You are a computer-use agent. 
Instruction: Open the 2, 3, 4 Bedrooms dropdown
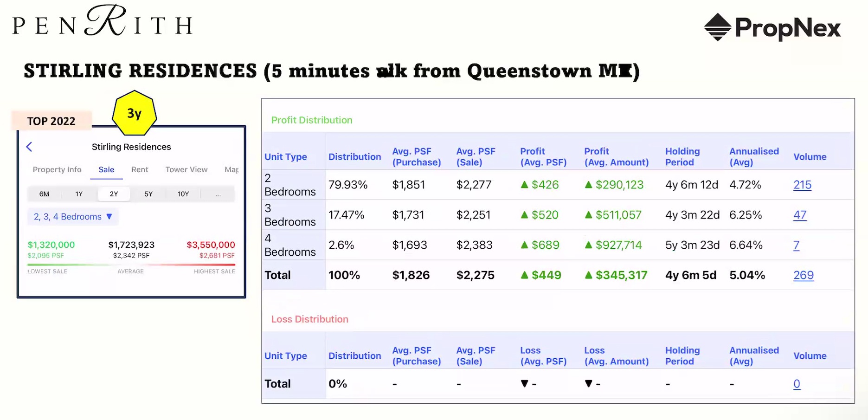(x=73, y=217)
